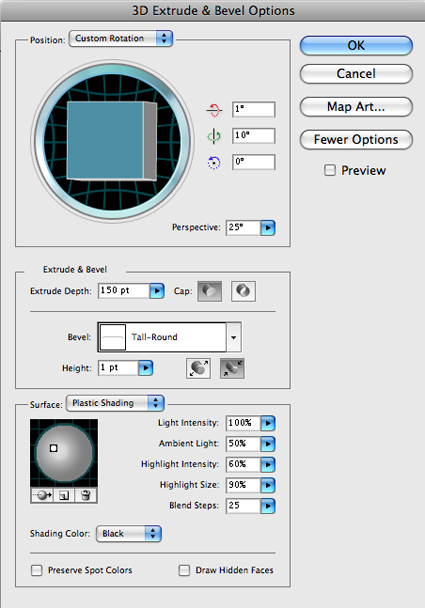Open the Bevel Tall-Round dropdown
Viewport: 425px width, 608px height.
coord(169,337)
